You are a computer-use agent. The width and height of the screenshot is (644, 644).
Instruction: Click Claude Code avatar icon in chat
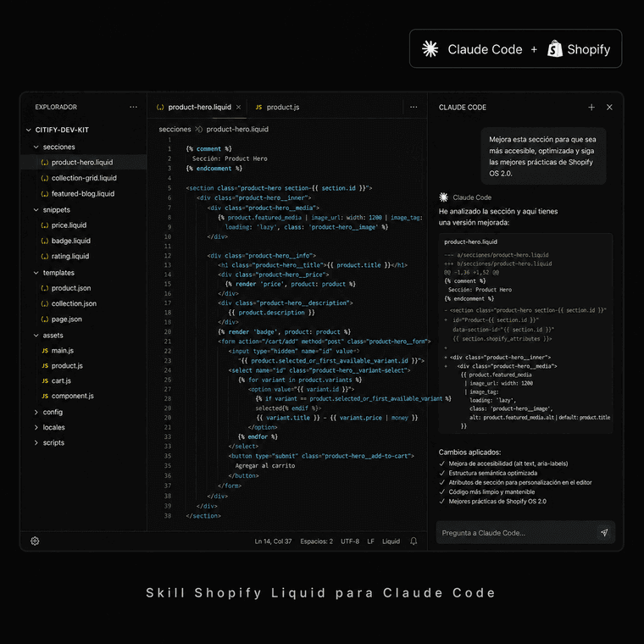click(443, 197)
